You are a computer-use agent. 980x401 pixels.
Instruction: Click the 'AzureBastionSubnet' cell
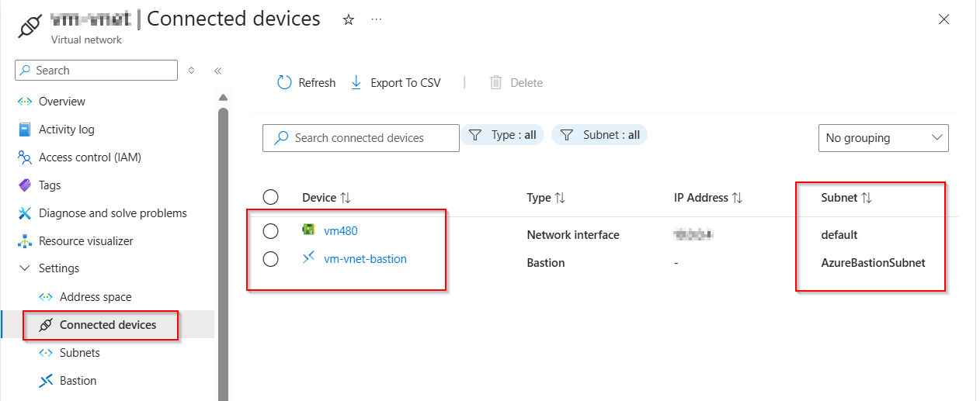pos(874,263)
